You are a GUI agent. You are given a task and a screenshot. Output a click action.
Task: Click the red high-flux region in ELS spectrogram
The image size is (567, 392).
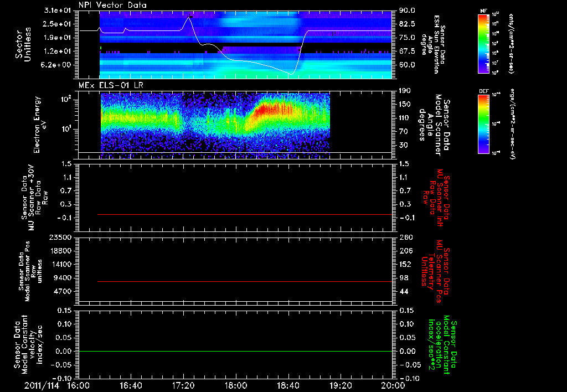point(275,108)
